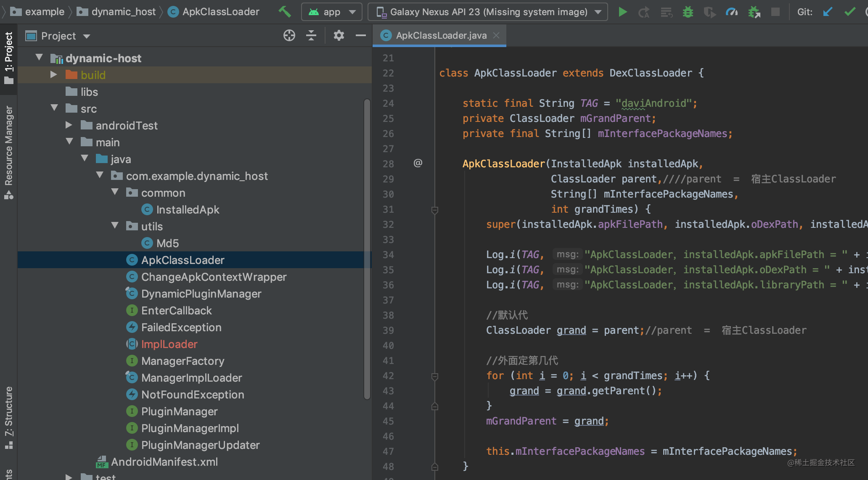Collapse the com.example.dynamic_host package
Viewport: 868px width, 480px height.
click(100, 175)
